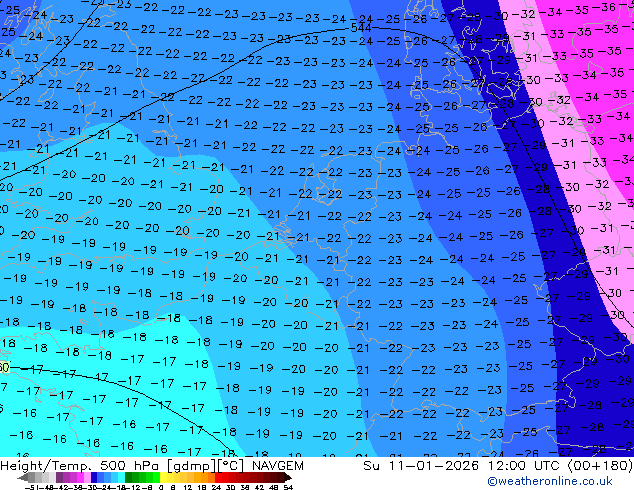The height and width of the screenshot is (490, 634).
Task: Click the dark brown right arrow of the legend
Action: pos(288,478)
